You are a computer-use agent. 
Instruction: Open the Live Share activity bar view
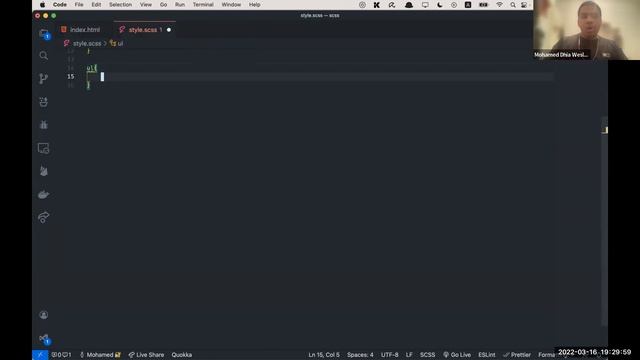pyautogui.click(x=44, y=217)
